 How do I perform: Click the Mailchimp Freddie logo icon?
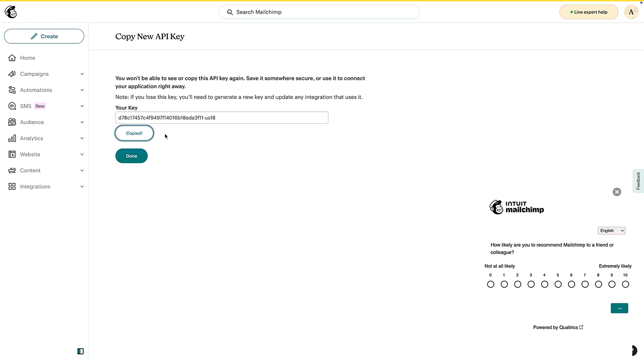[x=11, y=12]
